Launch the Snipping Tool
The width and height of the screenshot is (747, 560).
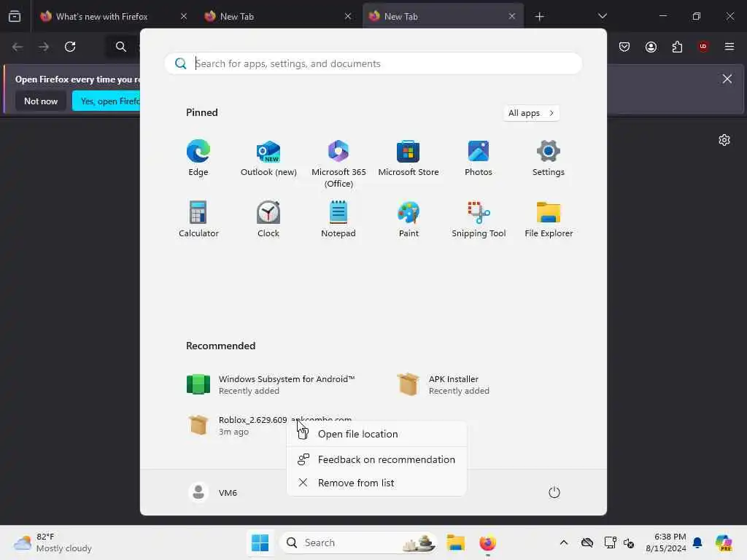coord(479,219)
